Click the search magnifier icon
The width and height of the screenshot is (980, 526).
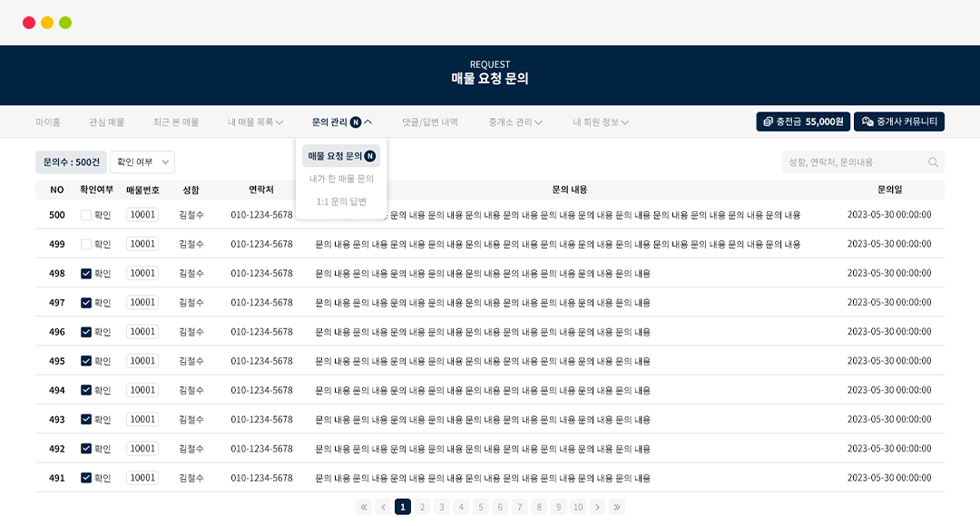933,162
